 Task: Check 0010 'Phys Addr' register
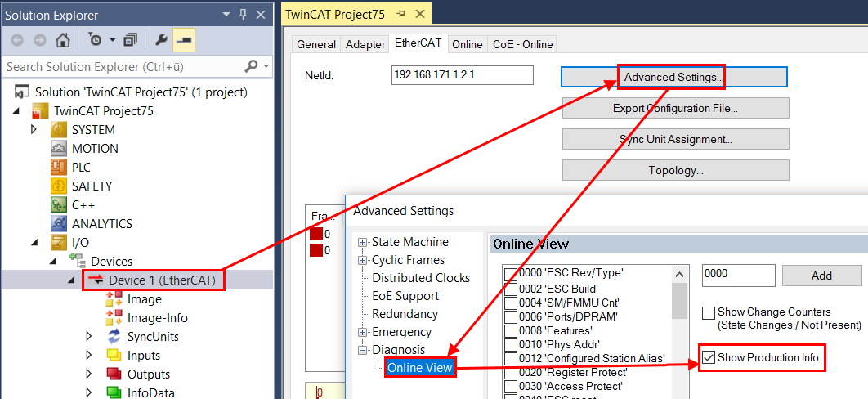(510, 345)
